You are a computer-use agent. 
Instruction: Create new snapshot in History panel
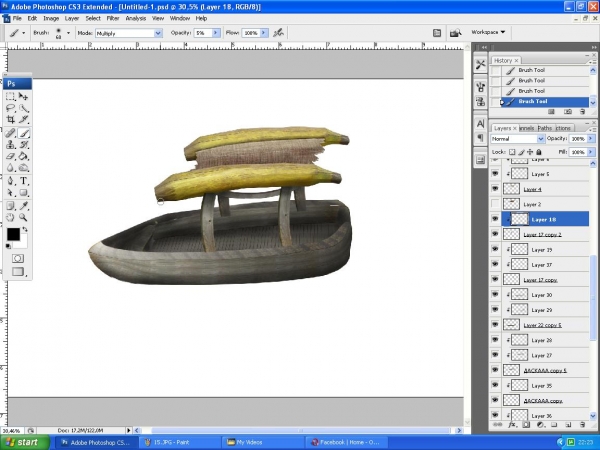(568, 112)
